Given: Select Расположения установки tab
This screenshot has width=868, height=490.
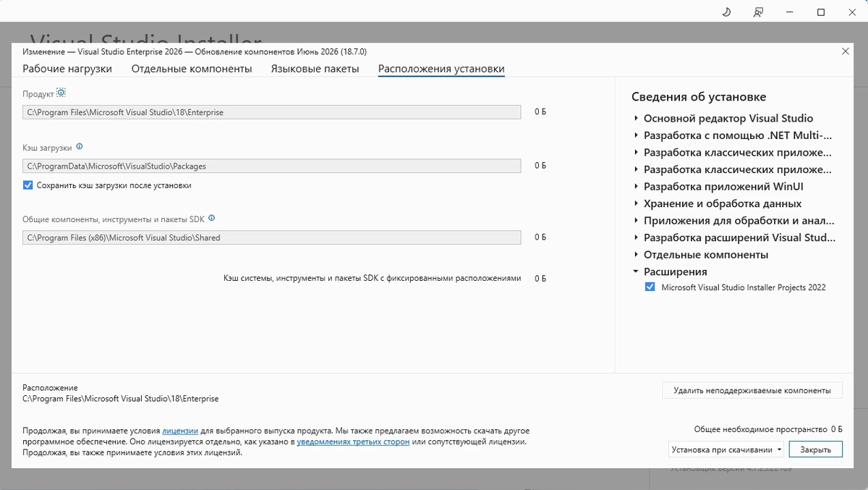Looking at the screenshot, I should pos(441,69).
